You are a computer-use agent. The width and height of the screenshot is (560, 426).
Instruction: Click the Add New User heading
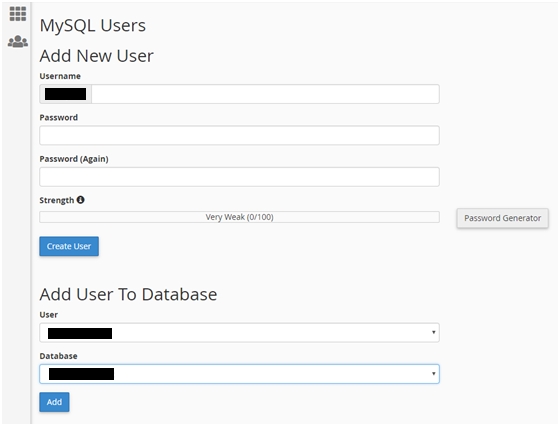click(96, 56)
